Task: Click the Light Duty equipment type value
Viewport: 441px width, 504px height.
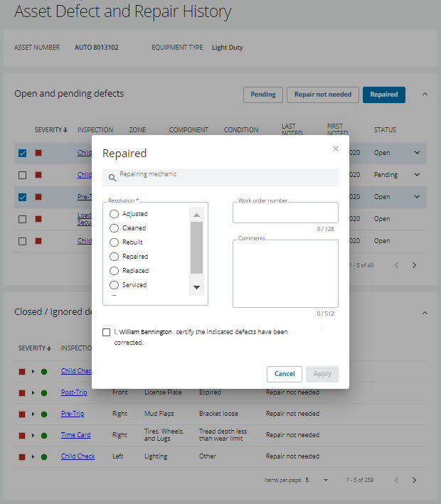Action: click(228, 47)
